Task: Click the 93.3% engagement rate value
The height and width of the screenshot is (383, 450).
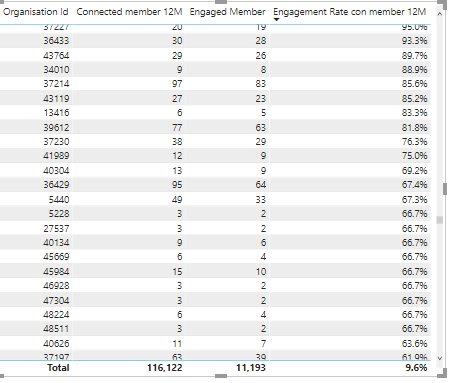Action: pyautogui.click(x=414, y=41)
